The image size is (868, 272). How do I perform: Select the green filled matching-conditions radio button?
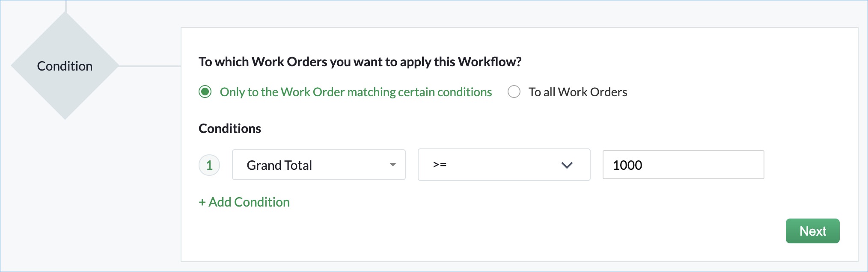coord(205,92)
